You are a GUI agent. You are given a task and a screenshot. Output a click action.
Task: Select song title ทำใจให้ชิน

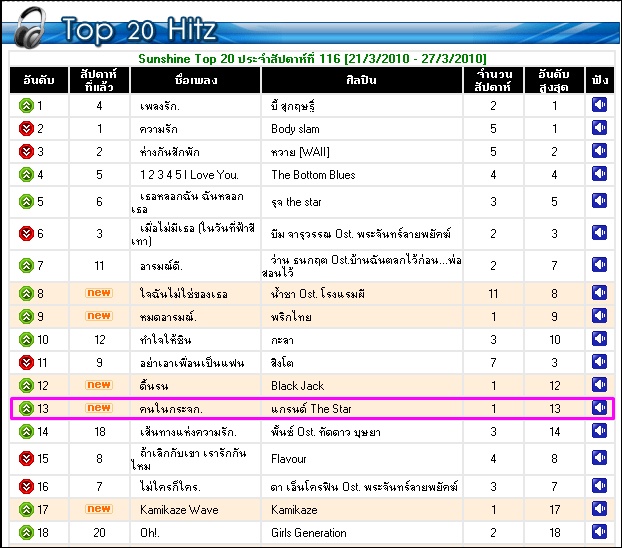165,340
